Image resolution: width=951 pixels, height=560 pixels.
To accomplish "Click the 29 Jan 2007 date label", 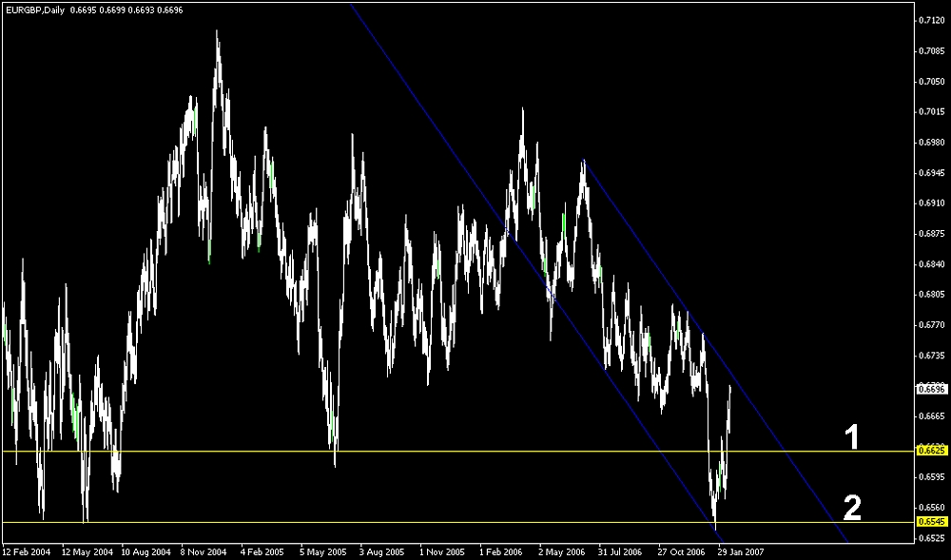I will (740, 550).
